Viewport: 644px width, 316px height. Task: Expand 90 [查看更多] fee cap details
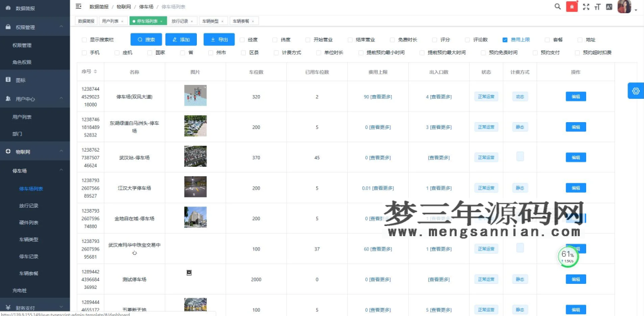point(378,96)
